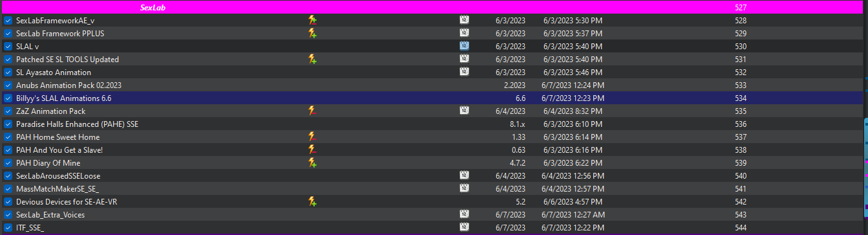Click conflict lightning icon for SexLabFrameworkAE_v
868x235 pixels.
point(312,20)
